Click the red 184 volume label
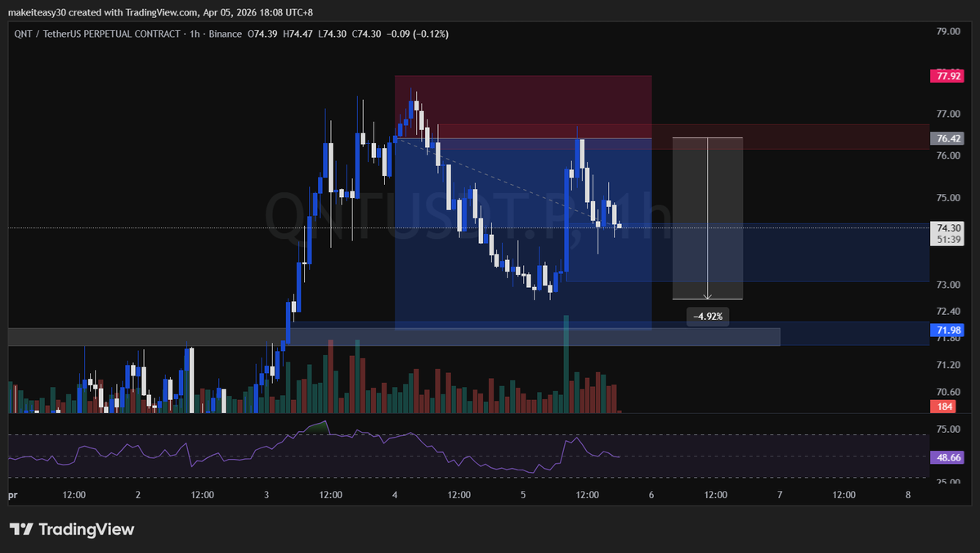The image size is (980, 553). click(x=943, y=407)
